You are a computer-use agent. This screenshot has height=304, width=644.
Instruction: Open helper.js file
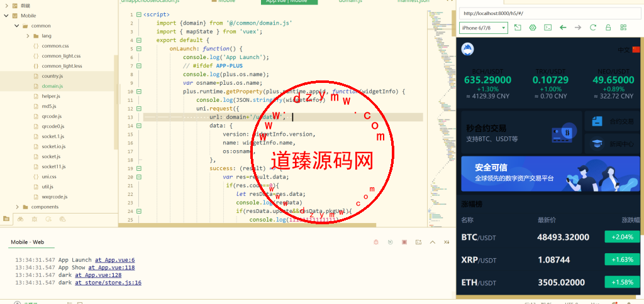coord(51,96)
